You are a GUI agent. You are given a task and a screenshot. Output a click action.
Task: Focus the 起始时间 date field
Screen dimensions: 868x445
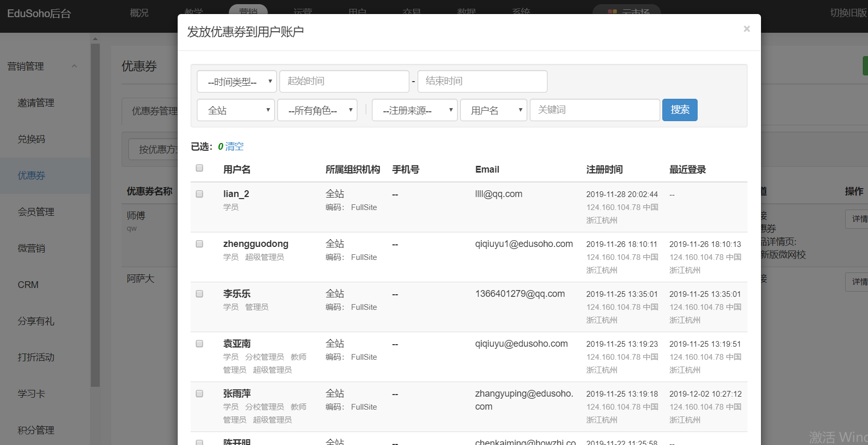pos(344,81)
